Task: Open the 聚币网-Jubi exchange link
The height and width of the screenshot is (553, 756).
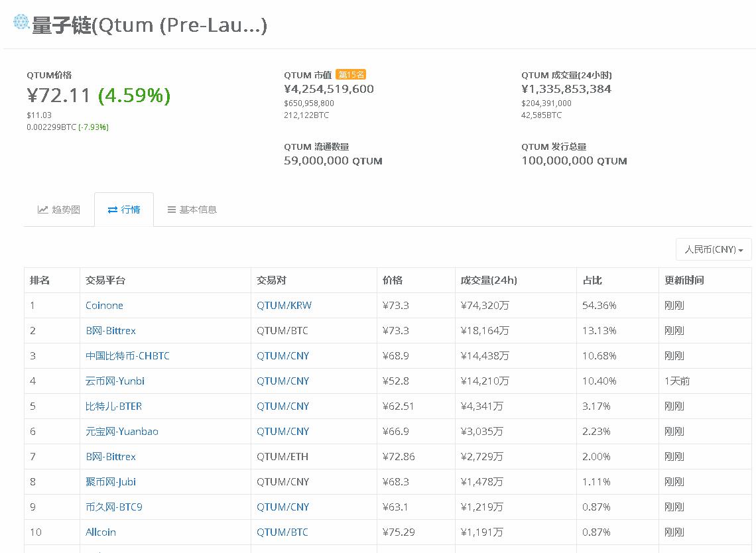Action: click(110, 481)
